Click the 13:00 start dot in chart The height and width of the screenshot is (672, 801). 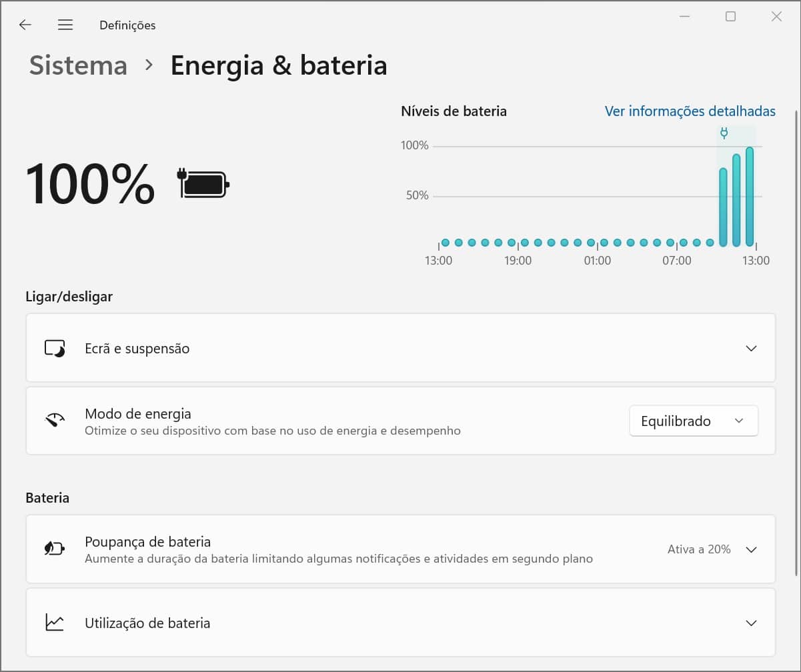tap(446, 243)
